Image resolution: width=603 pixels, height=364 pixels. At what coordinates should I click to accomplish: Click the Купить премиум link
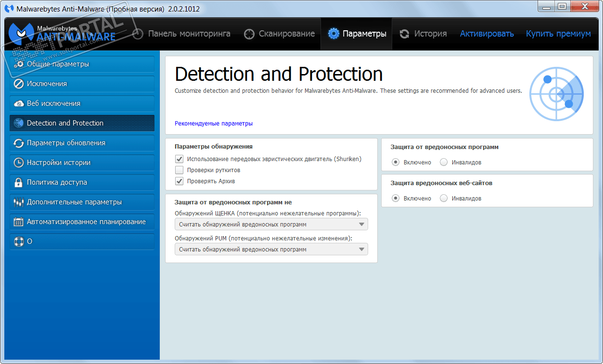(x=558, y=34)
